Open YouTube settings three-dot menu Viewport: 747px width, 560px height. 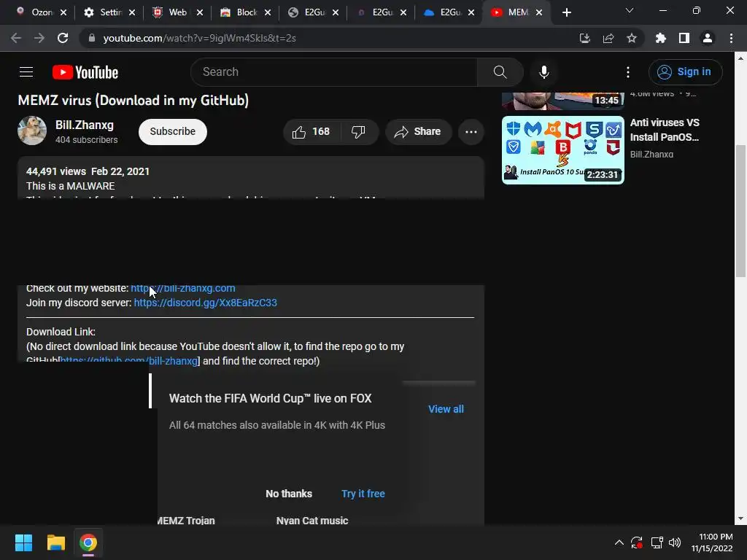[628, 72]
